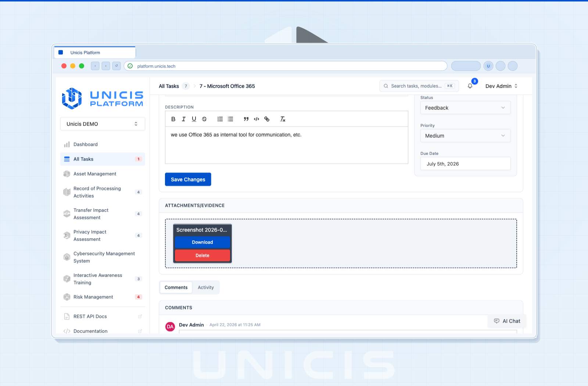Click the browser forward arrow button

tap(106, 66)
